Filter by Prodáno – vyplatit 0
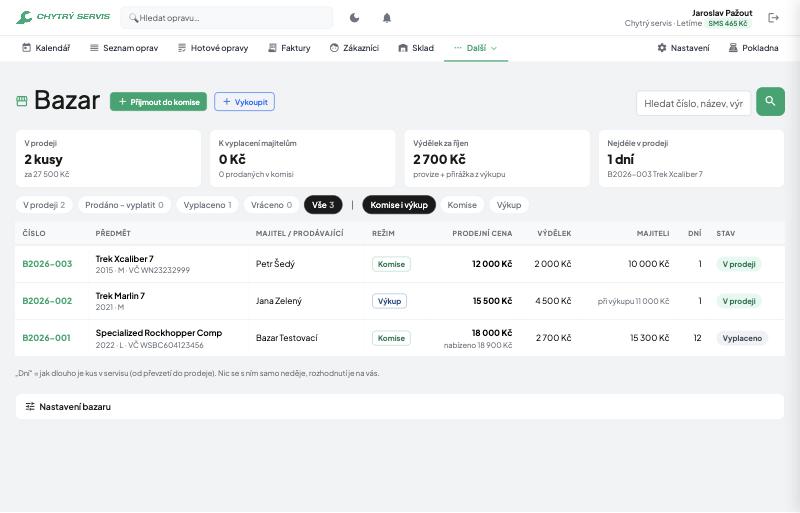Viewport: 800px width, 513px height. click(124, 205)
